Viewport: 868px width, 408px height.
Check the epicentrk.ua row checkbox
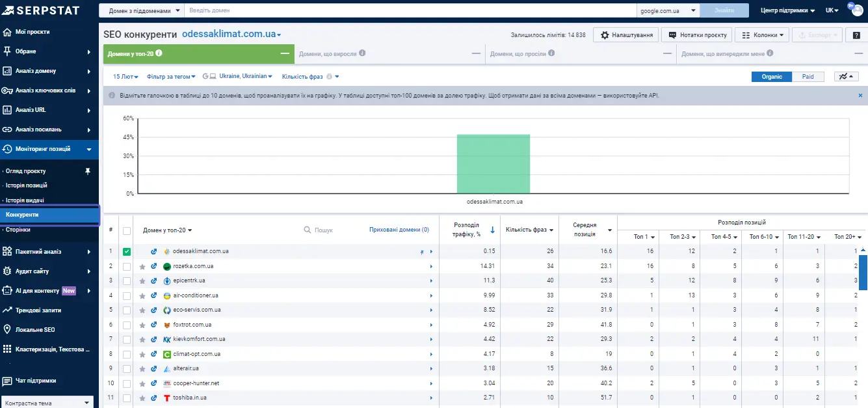(x=127, y=280)
